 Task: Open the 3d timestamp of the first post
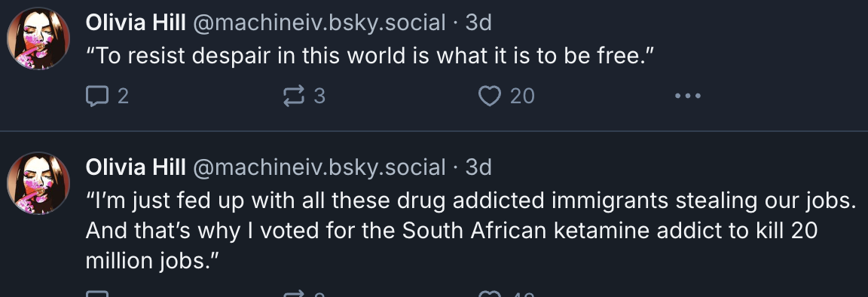pyautogui.click(x=478, y=23)
